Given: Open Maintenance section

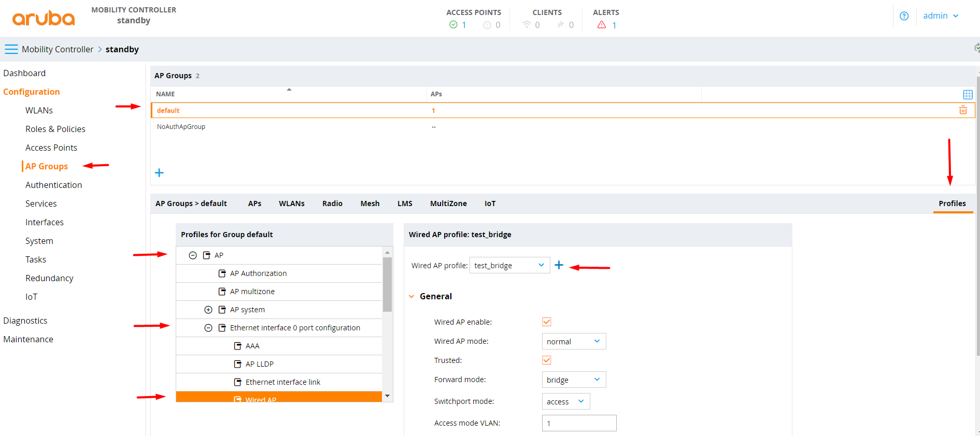Looking at the screenshot, I should 28,339.
